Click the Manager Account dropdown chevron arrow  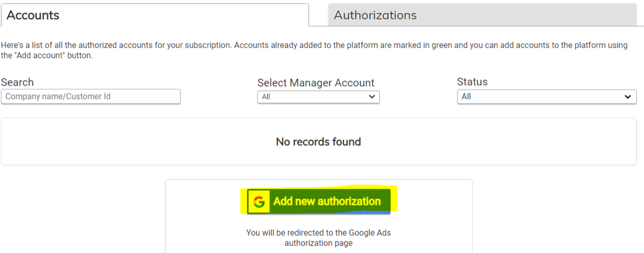click(372, 97)
